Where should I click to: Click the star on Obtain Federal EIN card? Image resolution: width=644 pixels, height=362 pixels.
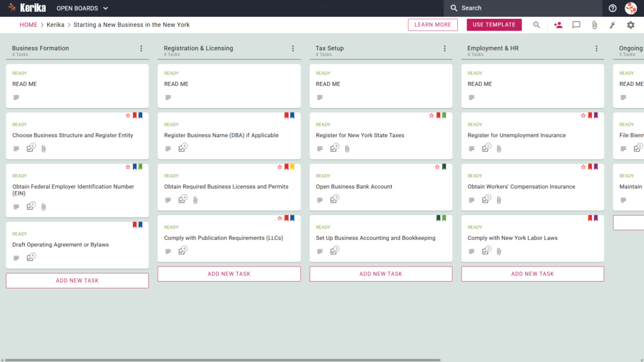click(128, 167)
